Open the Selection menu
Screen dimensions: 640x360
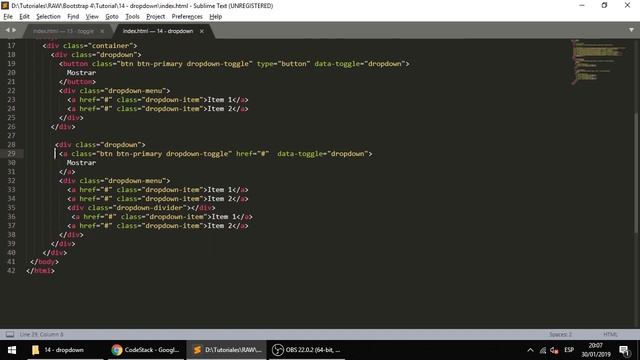click(48, 16)
